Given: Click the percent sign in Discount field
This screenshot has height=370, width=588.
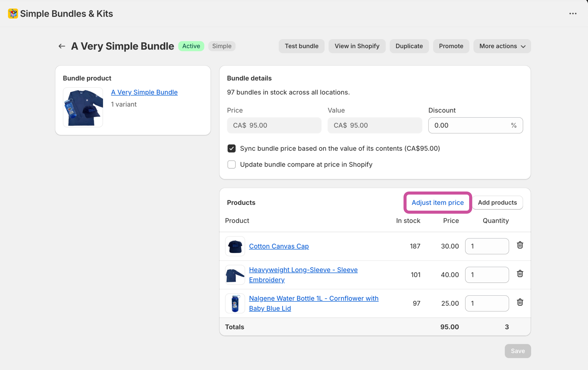Looking at the screenshot, I should pos(513,125).
